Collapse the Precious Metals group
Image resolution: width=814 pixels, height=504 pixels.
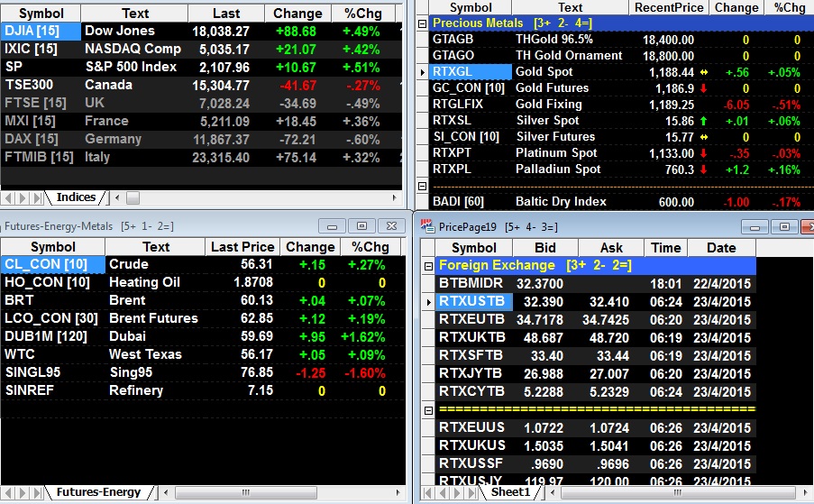tap(423, 23)
